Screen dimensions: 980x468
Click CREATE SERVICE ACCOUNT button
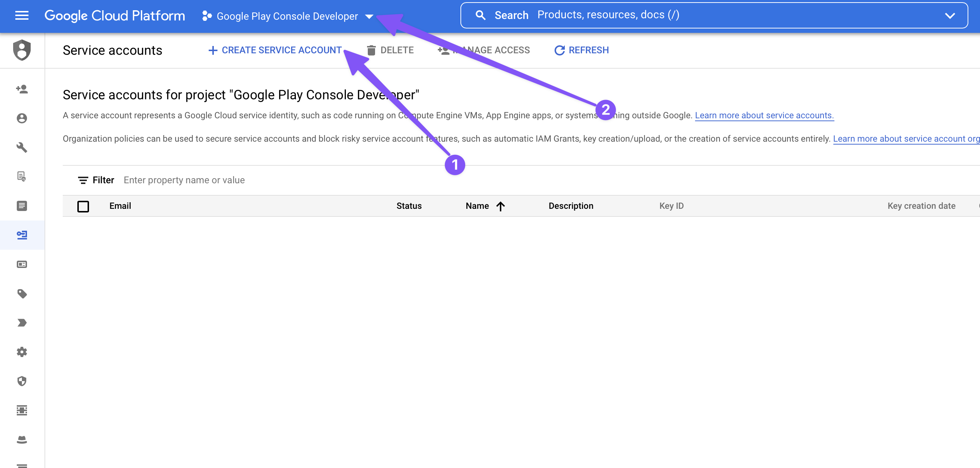pyautogui.click(x=275, y=50)
